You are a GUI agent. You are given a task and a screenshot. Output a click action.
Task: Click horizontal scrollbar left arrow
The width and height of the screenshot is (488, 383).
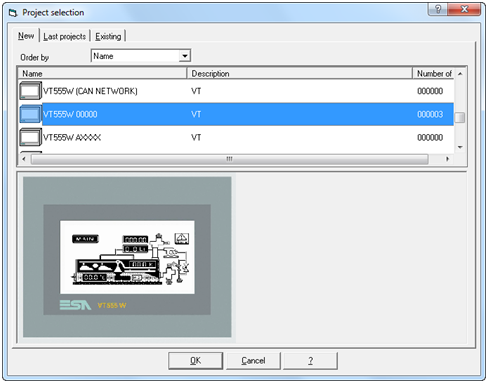pos(24,159)
